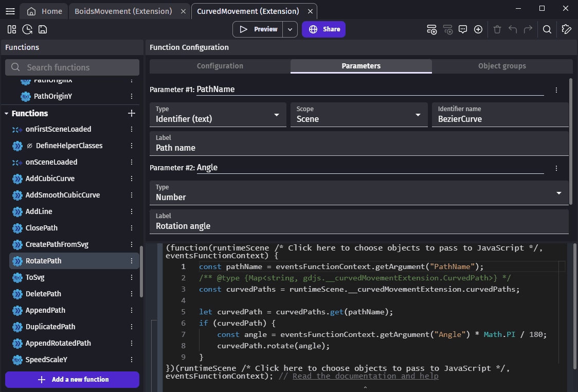This screenshot has height=392, width=578.
Task: Open the extension settings pencil icon
Action: (x=567, y=29)
